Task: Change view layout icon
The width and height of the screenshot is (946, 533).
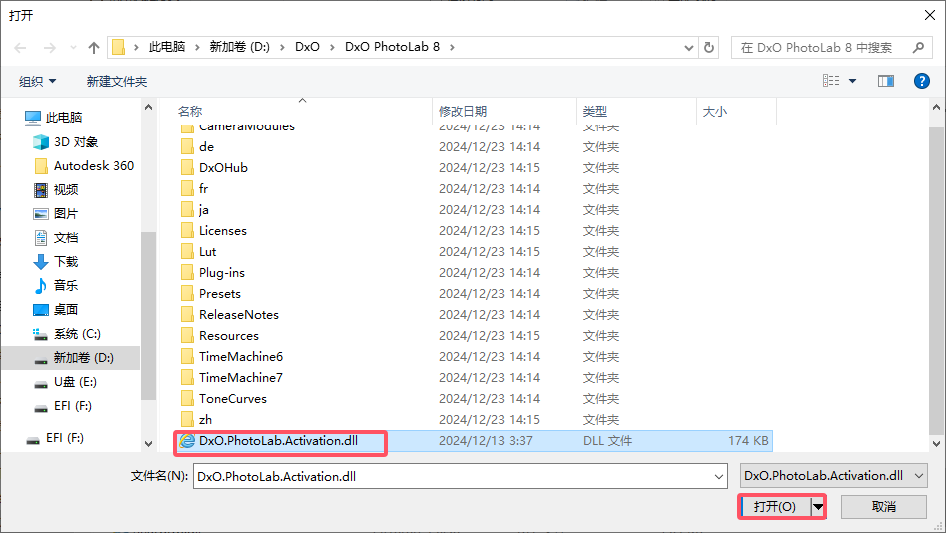Action: pos(831,81)
